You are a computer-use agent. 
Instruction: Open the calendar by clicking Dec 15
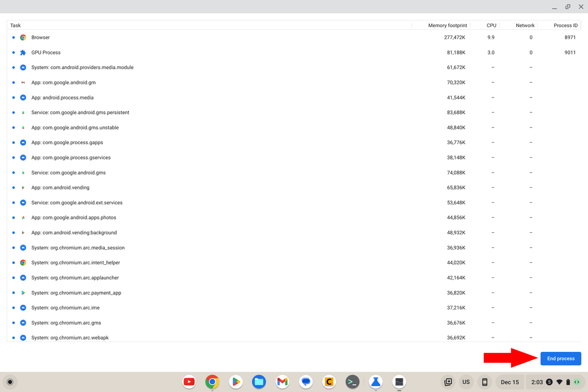[510, 382]
